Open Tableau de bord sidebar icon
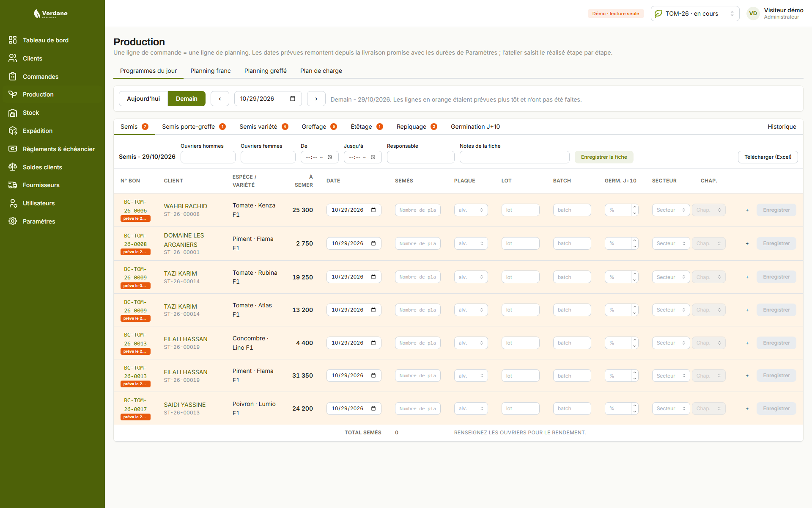 [x=13, y=40]
